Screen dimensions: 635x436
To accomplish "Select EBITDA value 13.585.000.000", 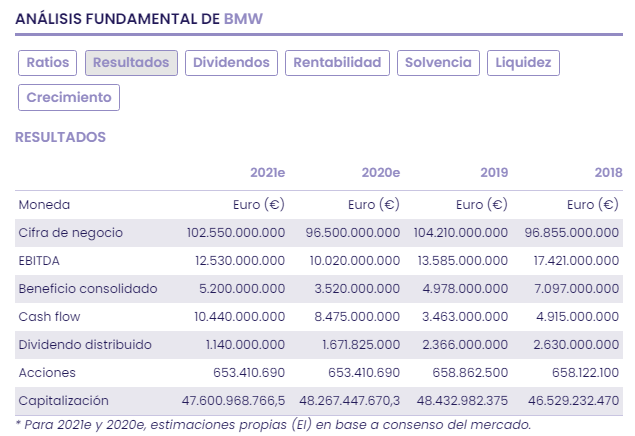I will tap(463, 261).
